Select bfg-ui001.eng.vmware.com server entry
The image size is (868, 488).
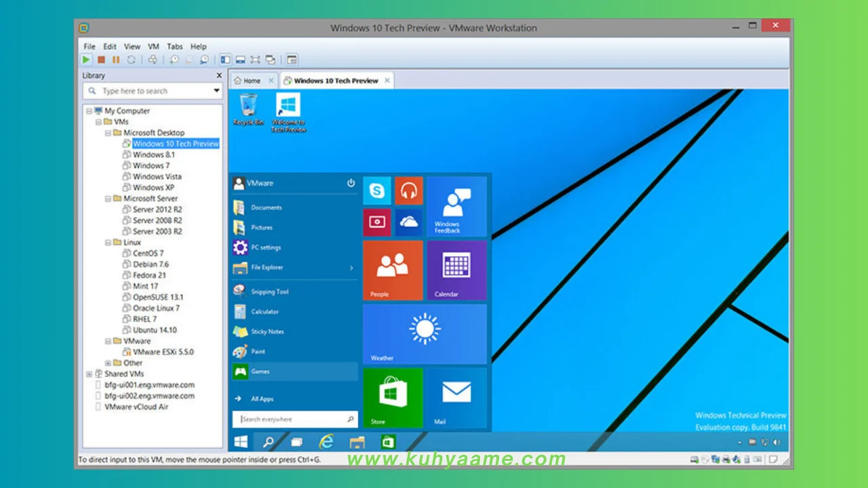pos(149,385)
